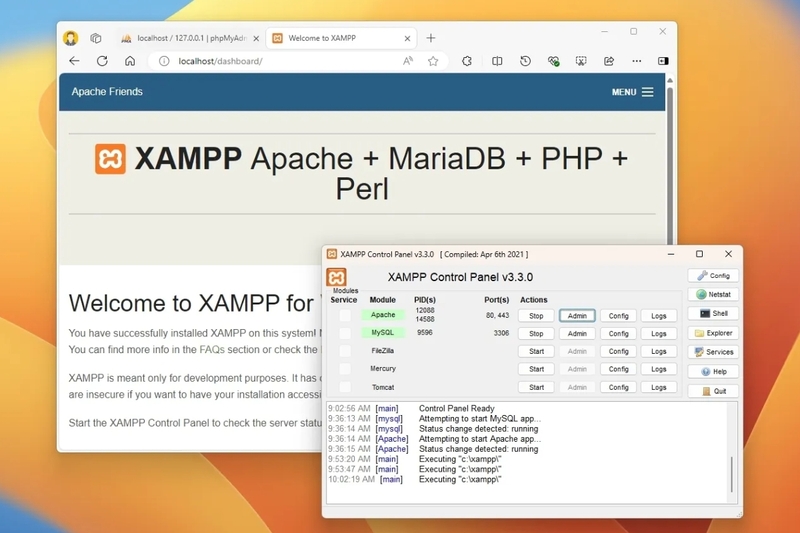Screen dimensions: 800x533
Task: Open Tomcat Config
Action: tap(618, 388)
